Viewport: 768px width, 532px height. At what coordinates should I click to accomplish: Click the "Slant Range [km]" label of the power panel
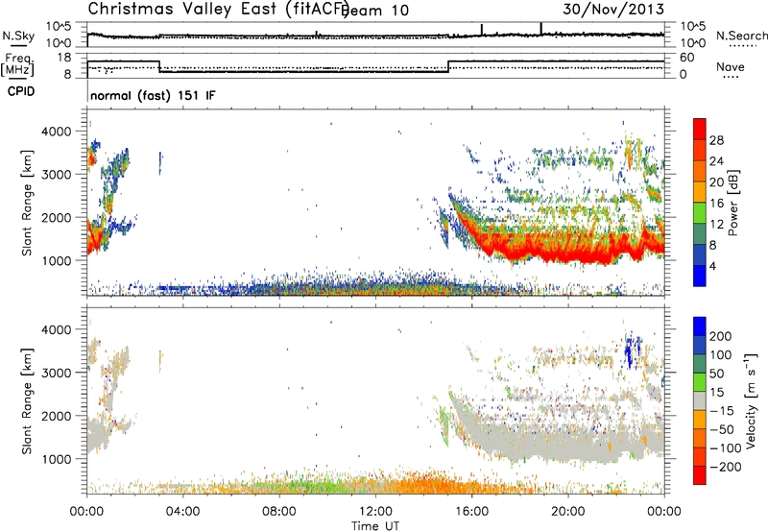27,203
